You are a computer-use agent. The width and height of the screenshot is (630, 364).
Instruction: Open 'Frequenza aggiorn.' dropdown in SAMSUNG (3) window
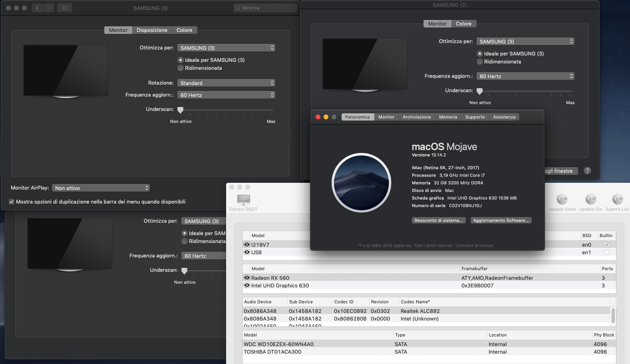226,95
